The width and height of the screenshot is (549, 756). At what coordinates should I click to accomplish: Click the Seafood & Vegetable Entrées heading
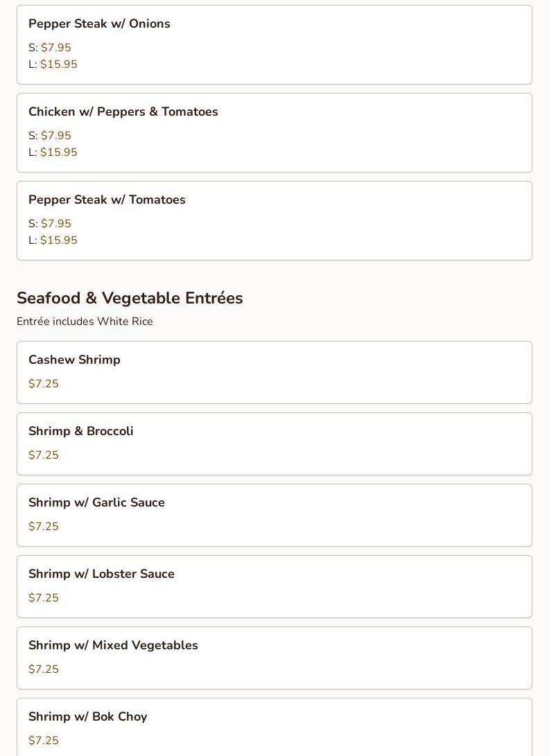(x=130, y=298)
